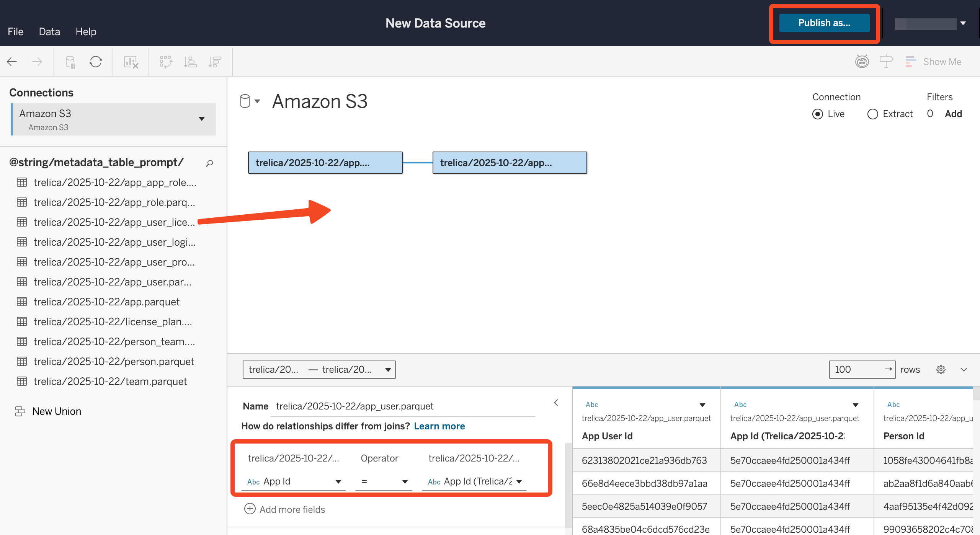Open right App Id (Trelica/2 field dropdown

519,481
